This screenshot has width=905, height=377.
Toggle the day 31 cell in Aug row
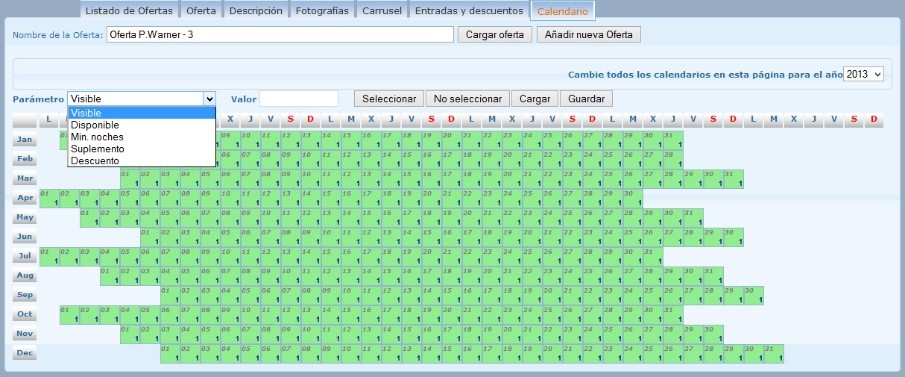point(714,276)
